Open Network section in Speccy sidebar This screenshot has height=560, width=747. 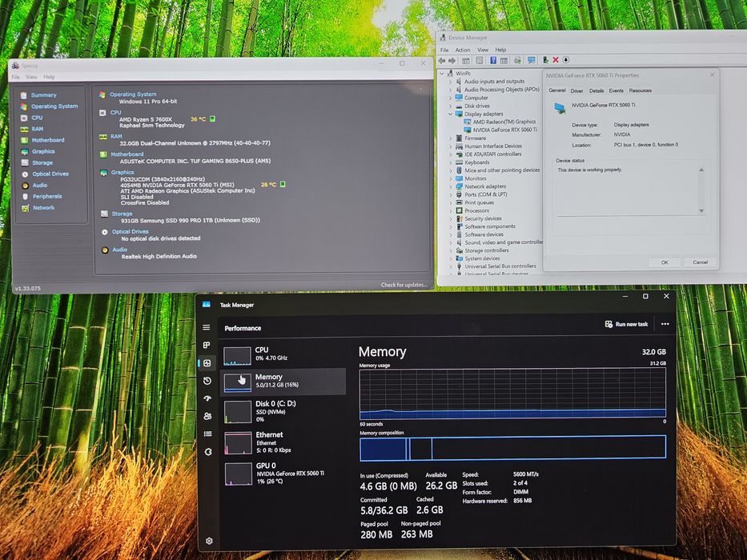(44, 208)
